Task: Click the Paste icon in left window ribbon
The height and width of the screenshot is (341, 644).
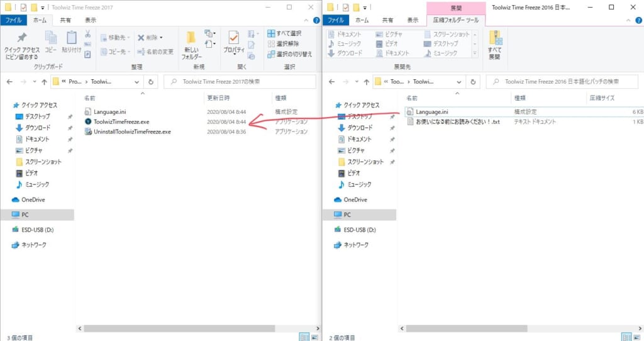Action: click(x=72, y=42)
